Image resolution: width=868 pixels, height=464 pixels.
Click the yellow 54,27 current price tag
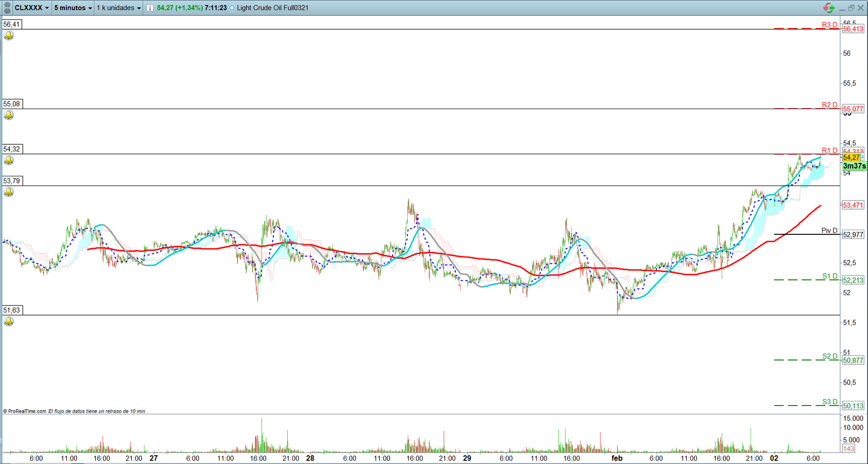(851, 158)
